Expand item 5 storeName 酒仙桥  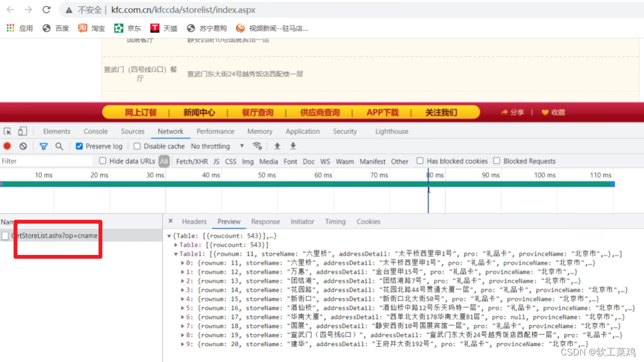[183, 308]
